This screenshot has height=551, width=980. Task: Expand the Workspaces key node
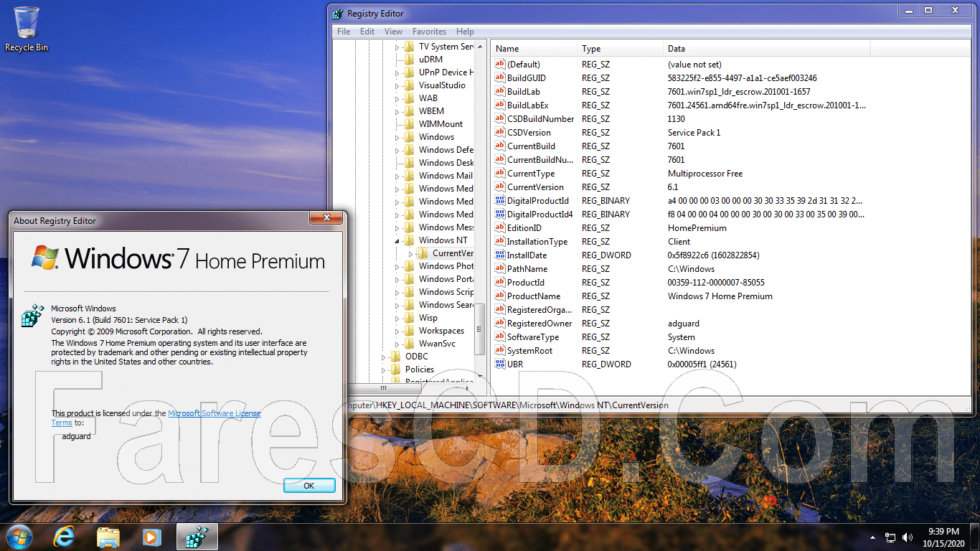point(397,331)
